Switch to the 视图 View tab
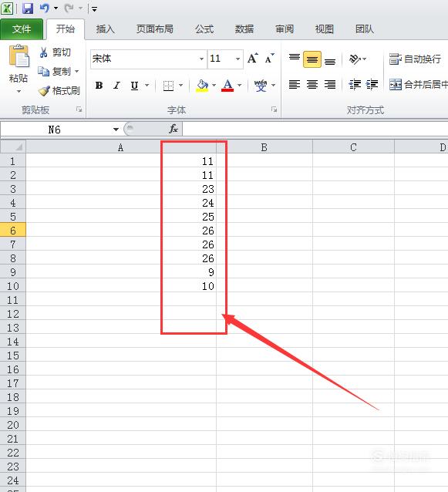 (325, 29)
